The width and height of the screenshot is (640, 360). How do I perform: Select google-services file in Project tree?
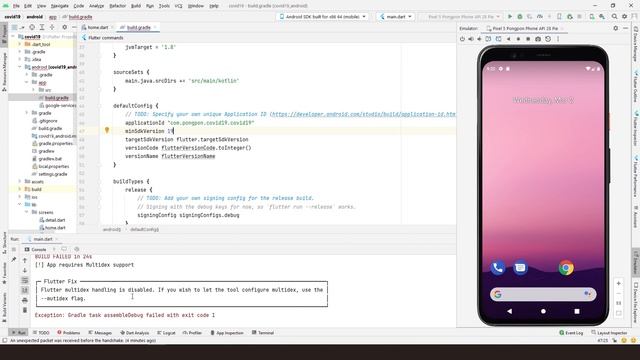(57, 105)
